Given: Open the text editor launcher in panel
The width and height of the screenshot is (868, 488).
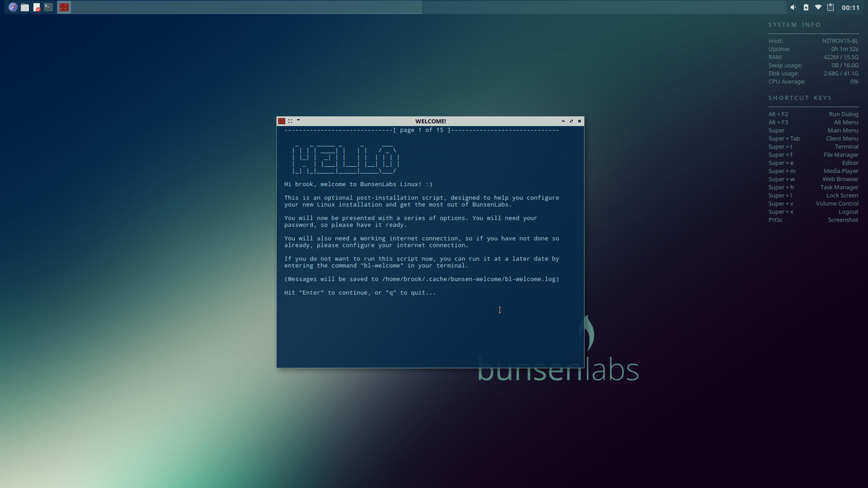Looking at the screenshot, I should pyautogui.click(x=37, y=7).
